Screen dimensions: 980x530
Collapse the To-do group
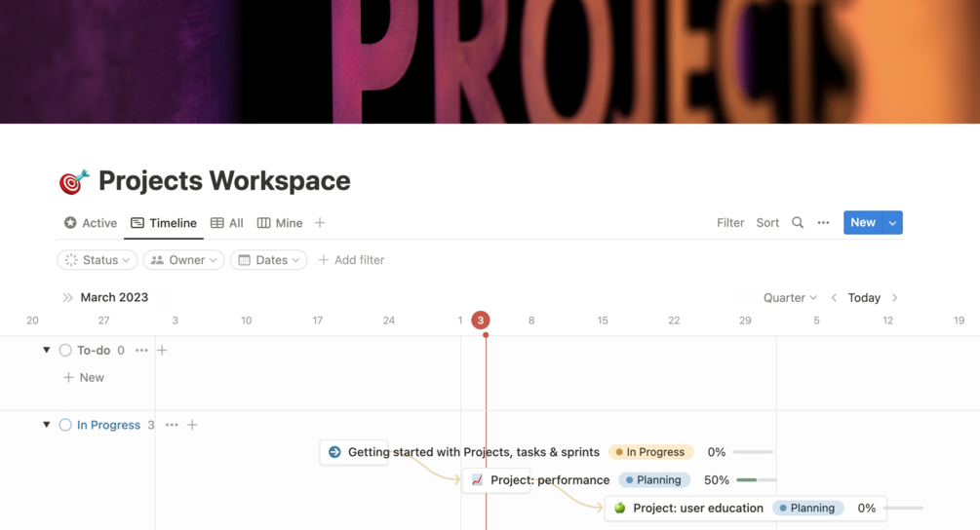click(x=47, y=351)
